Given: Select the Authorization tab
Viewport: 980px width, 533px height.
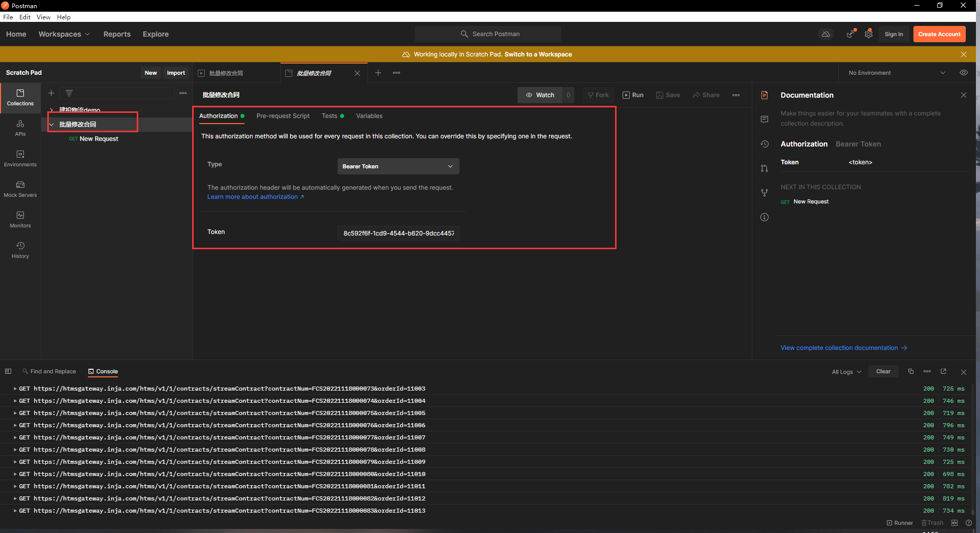Looking at the screenshot, I should click(221, 116).
